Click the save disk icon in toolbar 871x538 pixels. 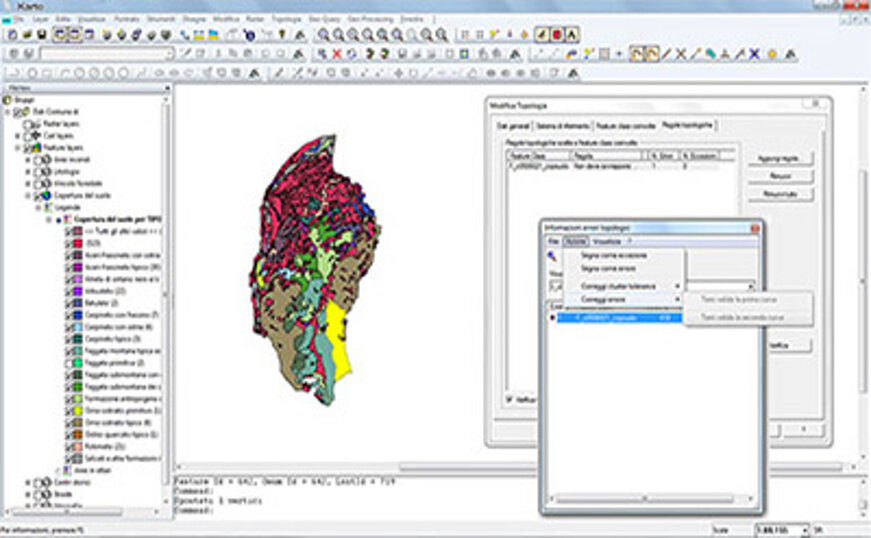tap(43, 34)
